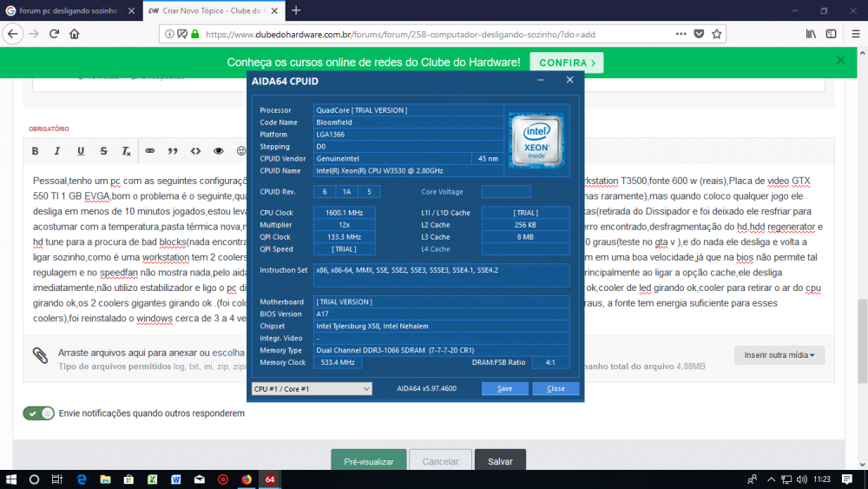868x489 pixels.
Task: Save page to Pocket
Action: click(699, 34)
